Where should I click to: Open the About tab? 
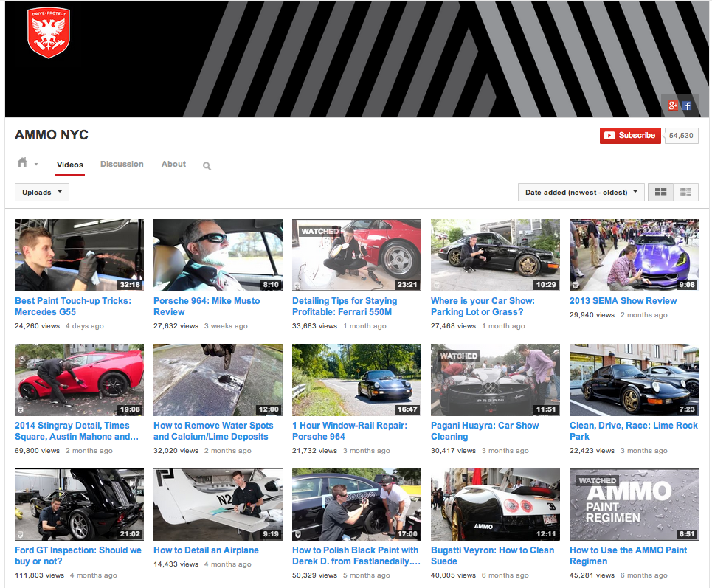pyautogui.click(x=173, y=164)
